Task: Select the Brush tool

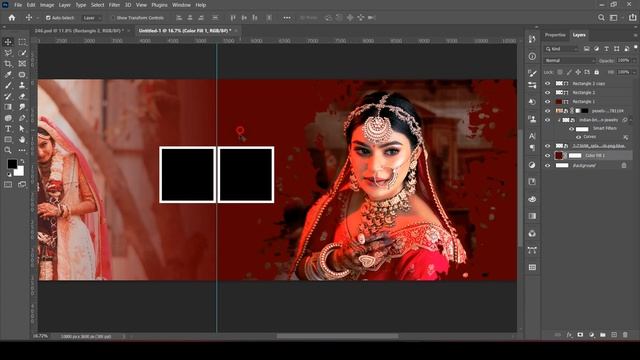Action: (x=8, y=85)
